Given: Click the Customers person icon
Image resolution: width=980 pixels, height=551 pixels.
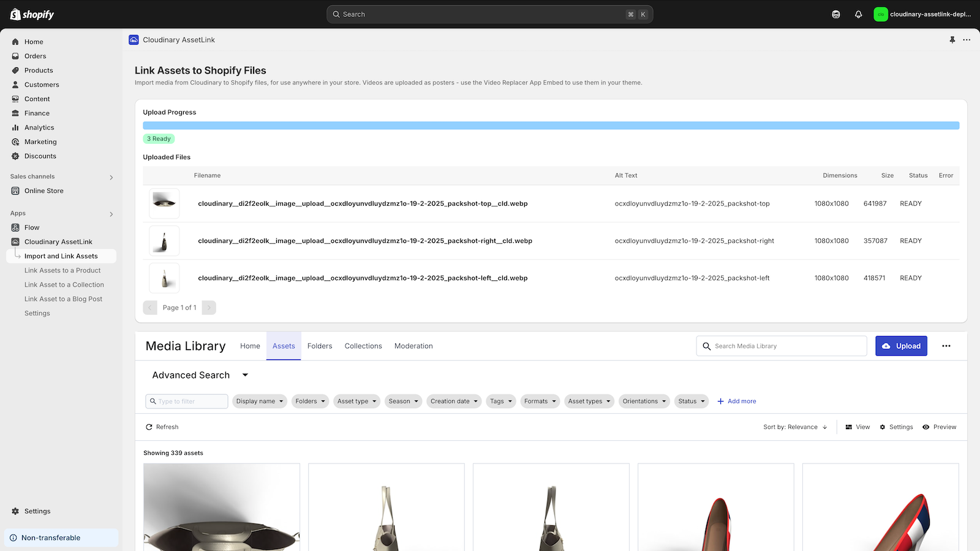Looking at the screenshot, I should (15, 84).
